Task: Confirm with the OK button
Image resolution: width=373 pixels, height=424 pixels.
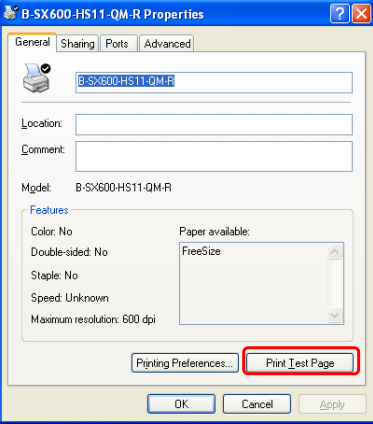Action: tap(181, 404)
